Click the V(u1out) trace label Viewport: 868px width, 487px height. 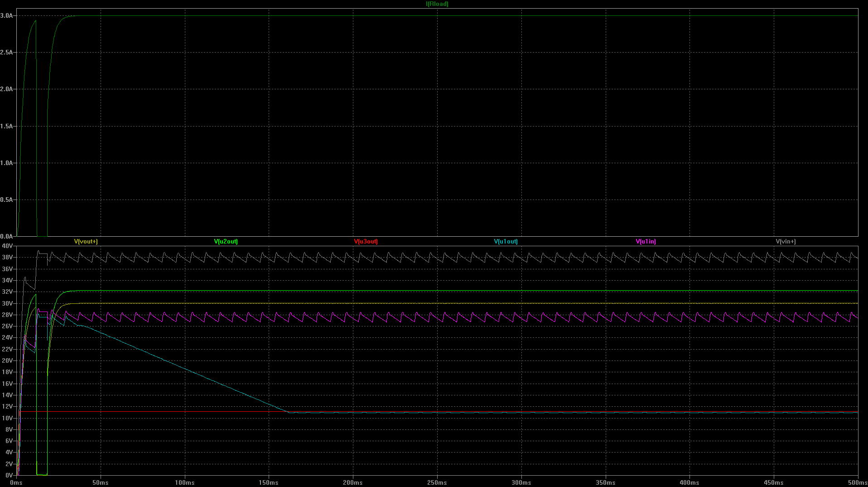click(x=506, y=242)
